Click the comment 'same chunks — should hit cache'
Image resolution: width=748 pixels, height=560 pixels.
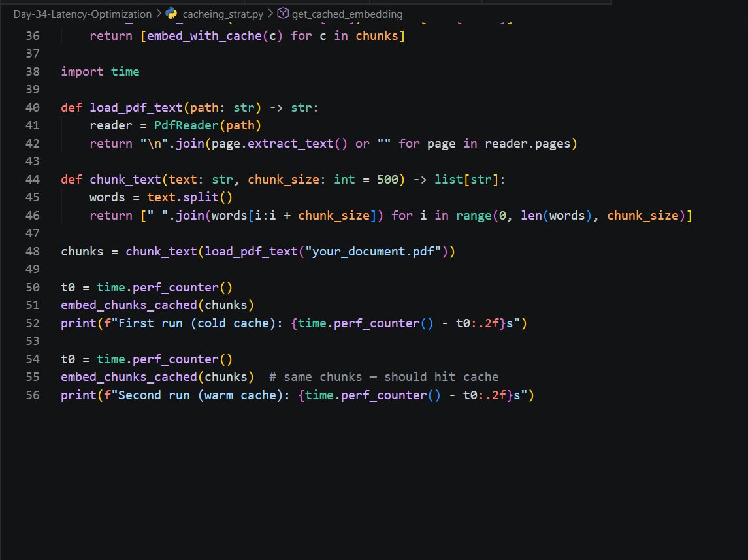384,377
